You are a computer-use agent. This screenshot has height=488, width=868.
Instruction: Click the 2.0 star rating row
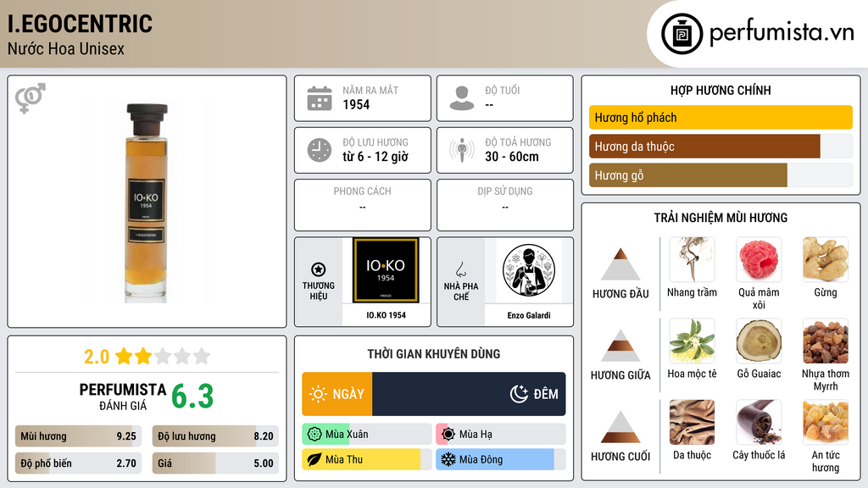tap(147, 357)
